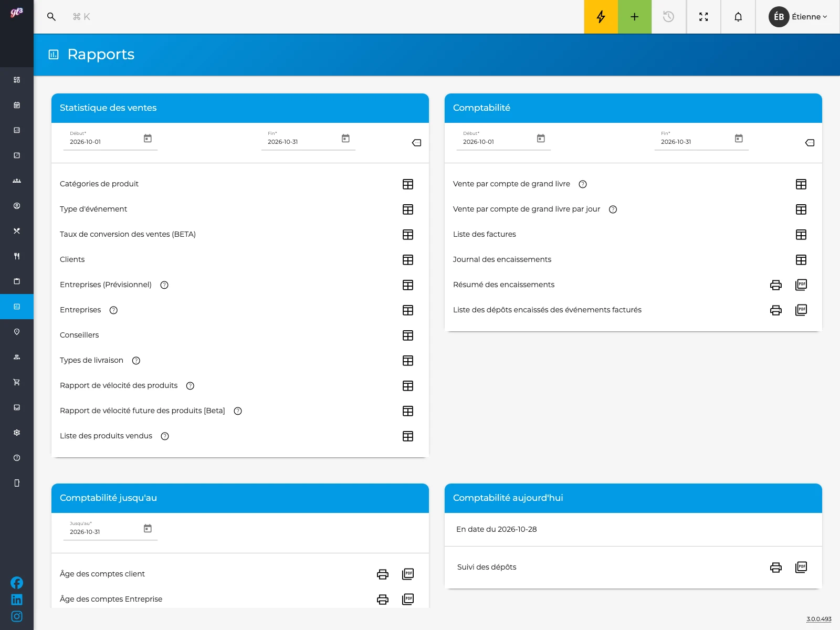Toggle fullscreen mode icon
Viewport: 840px width, 630px height.
pos(703,17)
